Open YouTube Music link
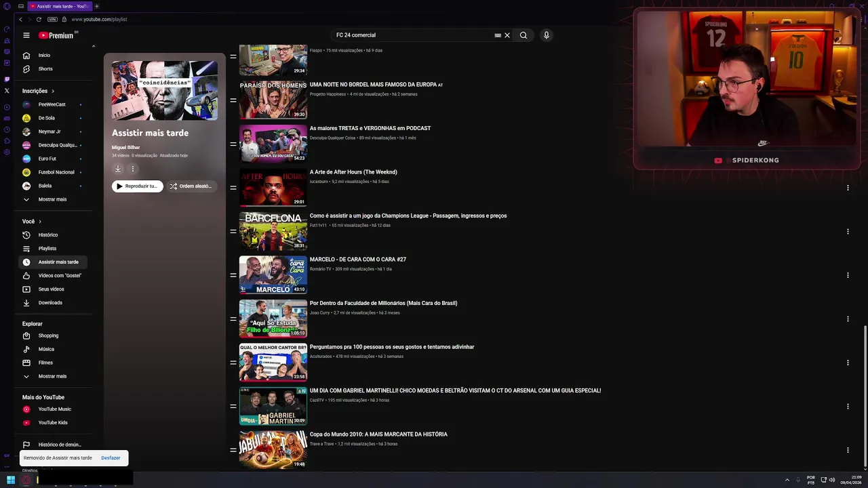 (x=54, y=409)
